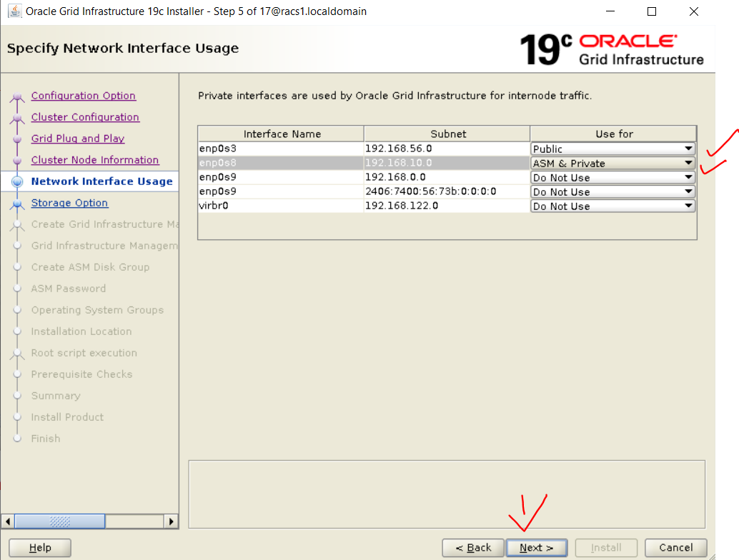Image resolution: width=739 pixels, height=560 pixels.
Task: Click the Finish step
Action: [x=46, y=439]
